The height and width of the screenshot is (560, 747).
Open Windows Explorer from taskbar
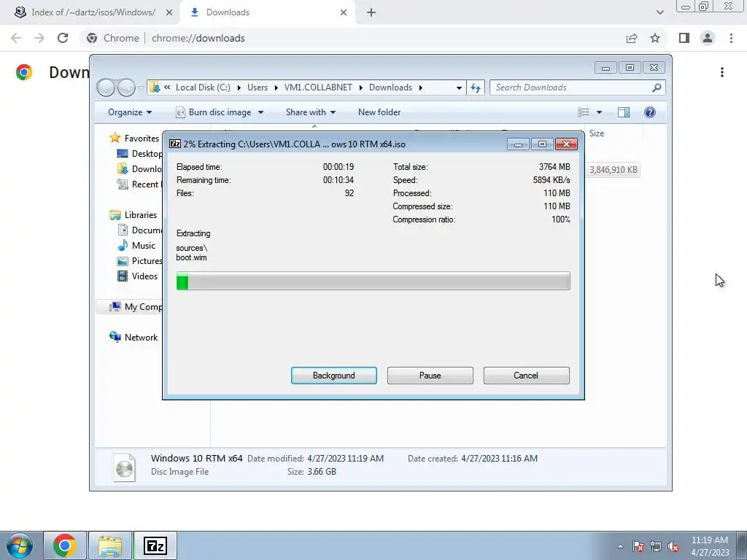coord(110,545)
